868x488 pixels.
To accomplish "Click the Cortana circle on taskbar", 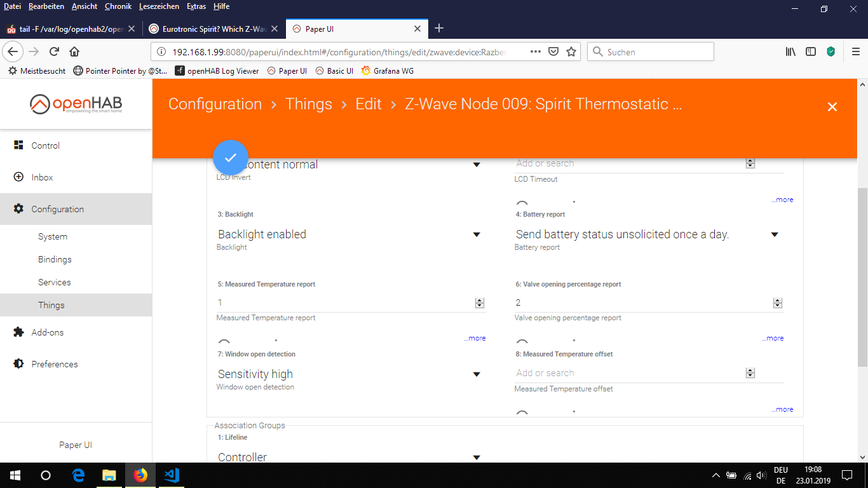I will click(x=46, y=475).
